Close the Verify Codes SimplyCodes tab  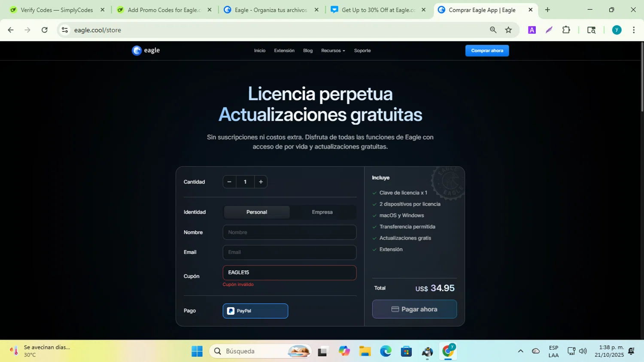click(x=103, y=10)
